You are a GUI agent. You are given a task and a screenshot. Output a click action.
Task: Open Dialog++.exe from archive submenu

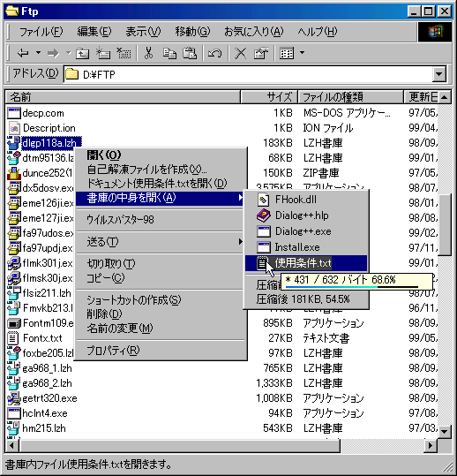click(303, 231)
